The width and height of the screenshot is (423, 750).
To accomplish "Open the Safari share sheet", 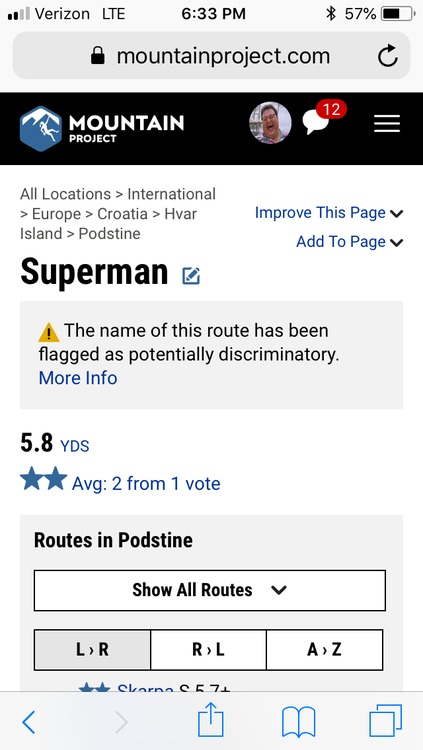I will tap(211, 719).
